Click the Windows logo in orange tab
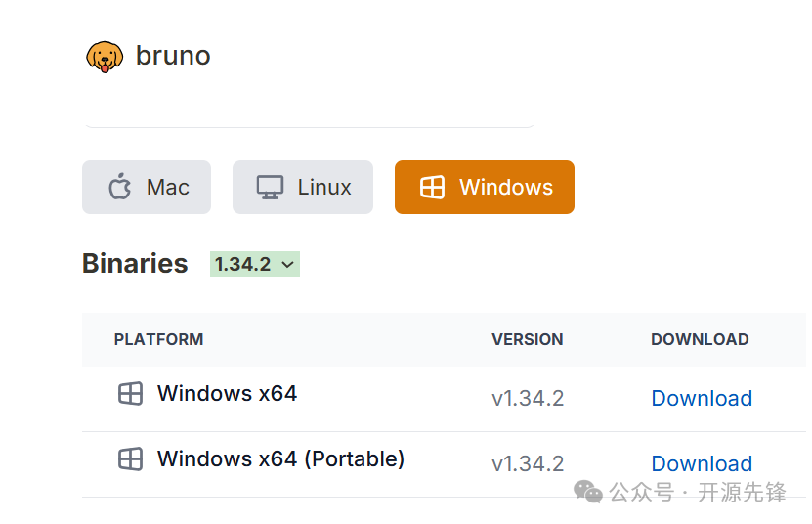 point(432,187)
